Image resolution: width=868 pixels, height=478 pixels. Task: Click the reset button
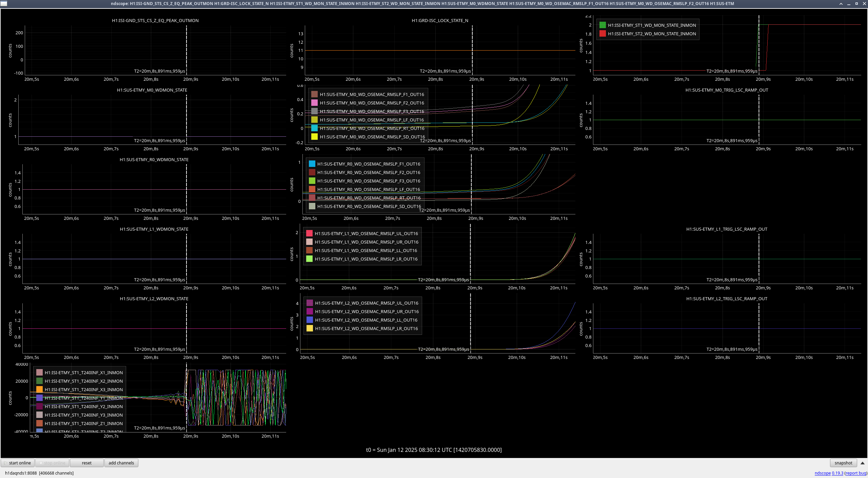pos(87,463)
